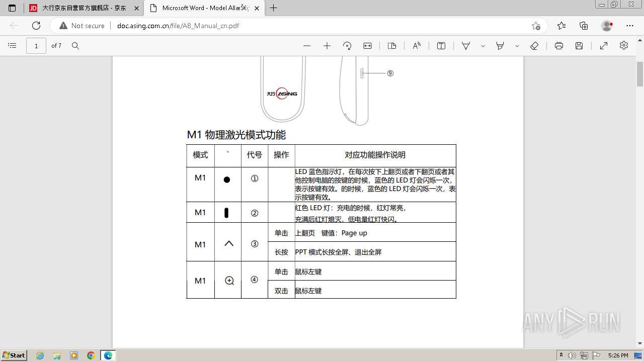Switch to the Microsoft Word Model A8 tab
644x362 pixels.
[x=205, y=8]
